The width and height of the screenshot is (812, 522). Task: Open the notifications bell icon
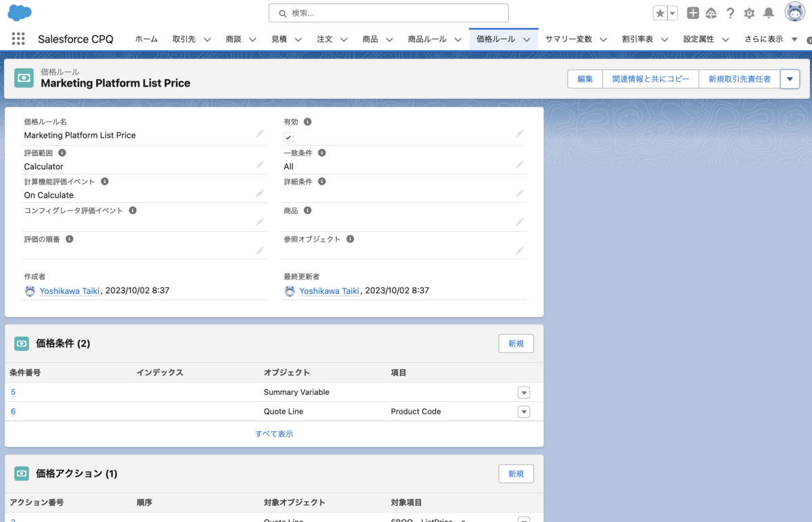(x=768, y=13)
